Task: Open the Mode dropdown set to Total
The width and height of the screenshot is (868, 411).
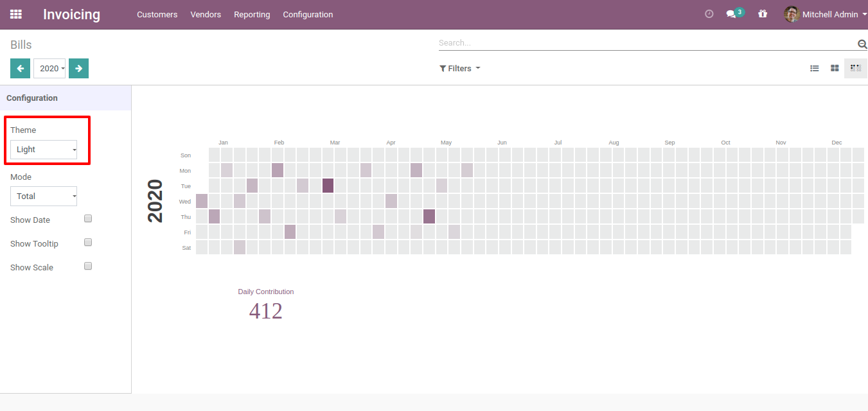Action: (x=44, y=197)
